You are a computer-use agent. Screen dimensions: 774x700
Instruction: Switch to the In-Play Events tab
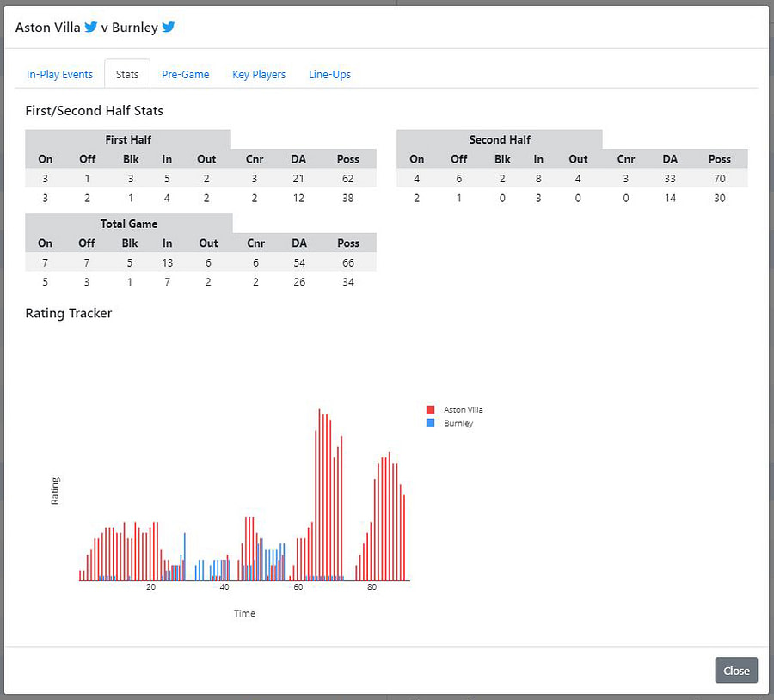[x=58, y=74]
